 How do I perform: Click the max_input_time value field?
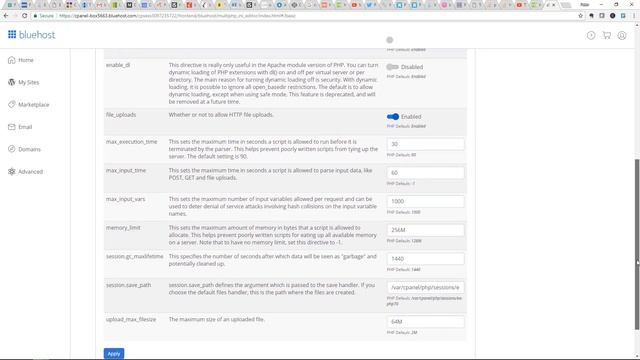tap(425, 173)
